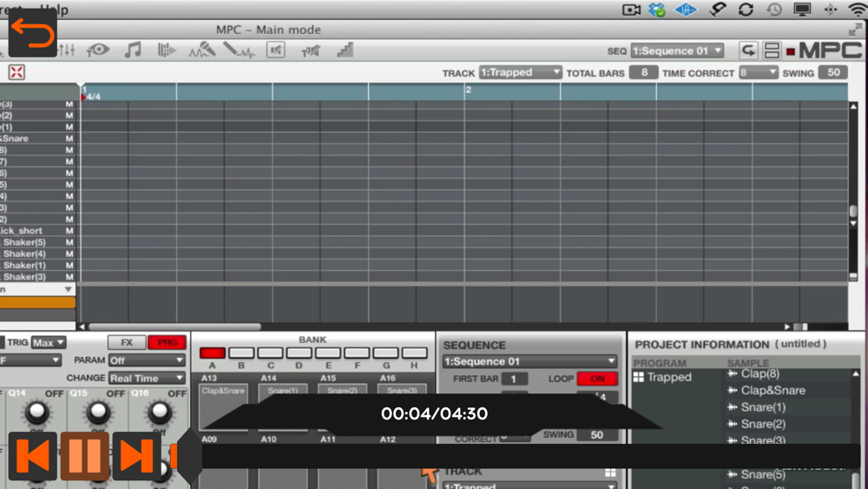Open the next sequence staircase icon
This screenshot has height=489, width=868.
point(345,50)
